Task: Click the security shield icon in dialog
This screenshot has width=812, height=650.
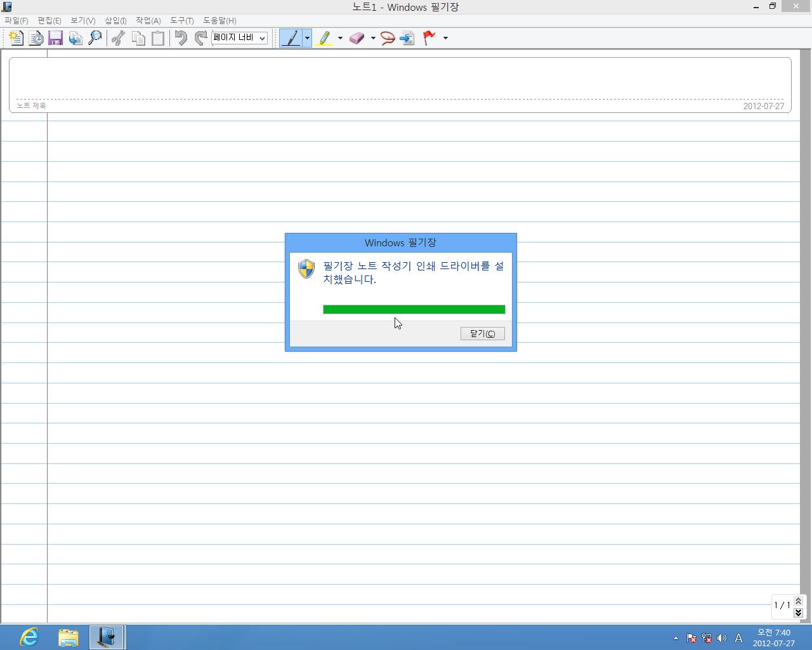Action: tap(306, 269)
